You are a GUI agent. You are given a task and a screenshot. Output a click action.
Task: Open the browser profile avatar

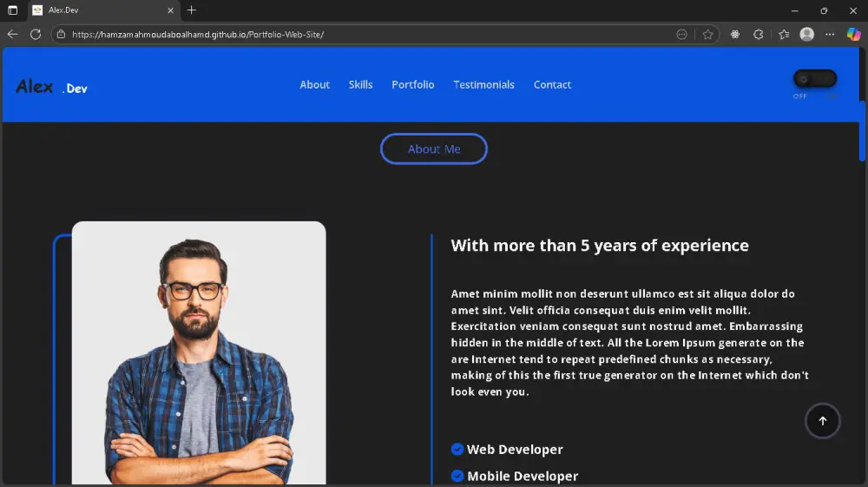coord(807,35)
